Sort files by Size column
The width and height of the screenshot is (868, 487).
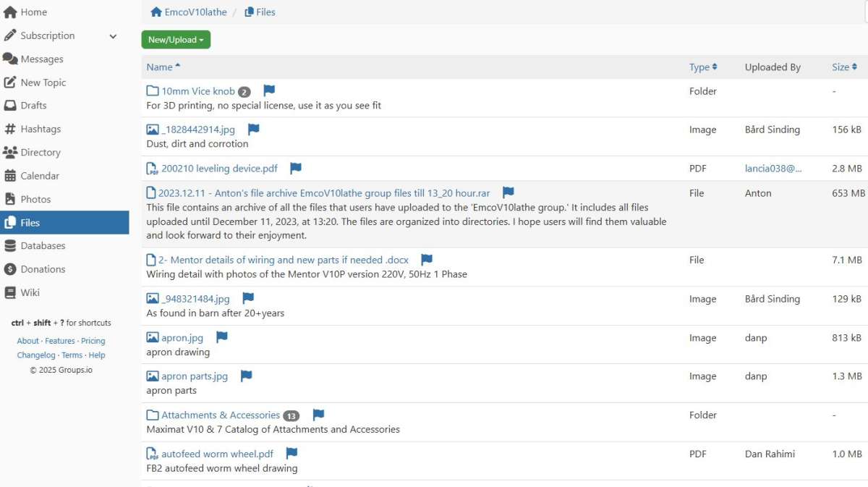(844, 67)
